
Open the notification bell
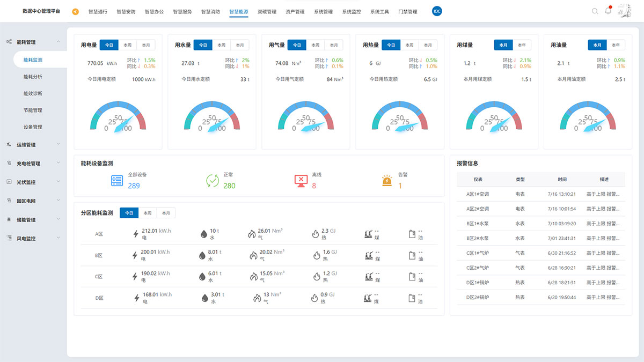[x=608, y=11]
